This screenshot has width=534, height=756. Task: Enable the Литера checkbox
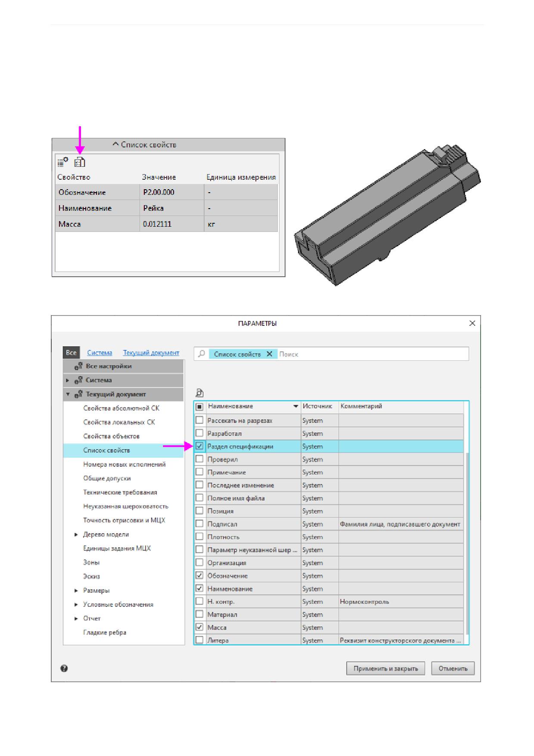[x=199, y=640]
